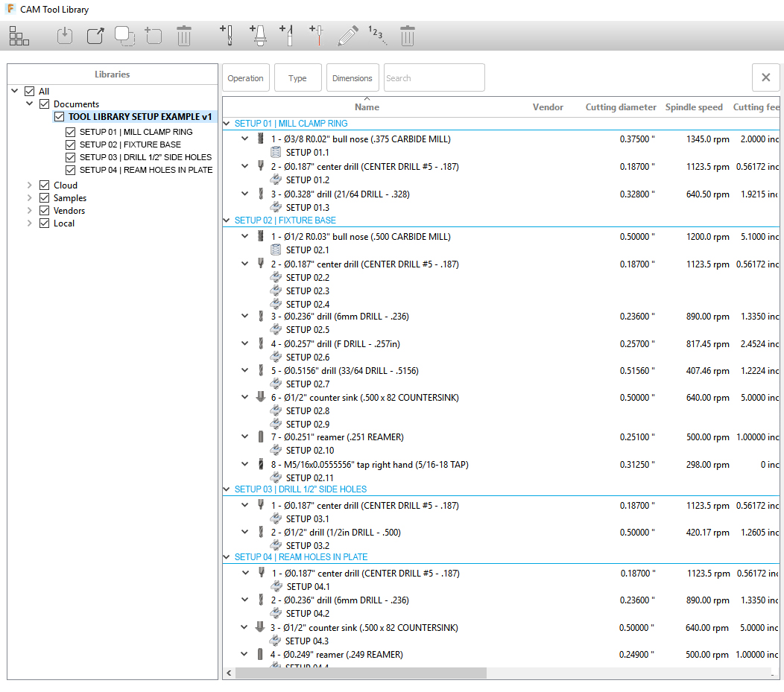Click the operation icon beside SETUP 03.2
The image size is (784, 692).
pyautogui.click(x=276, y=545)
